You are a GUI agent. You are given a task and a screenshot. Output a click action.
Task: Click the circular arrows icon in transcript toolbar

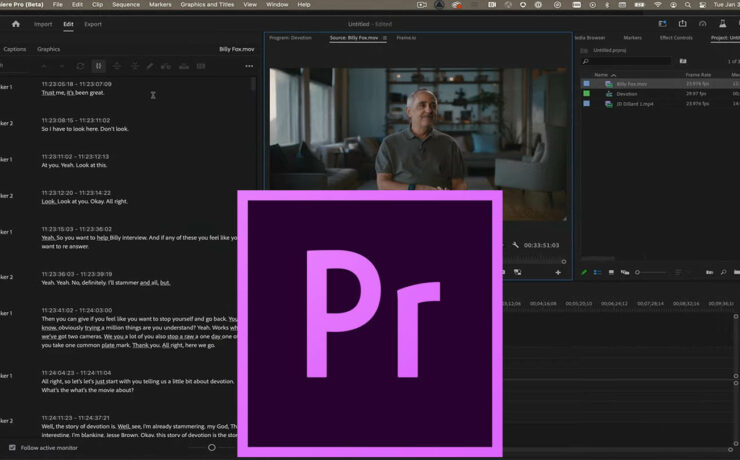point(80,67)
